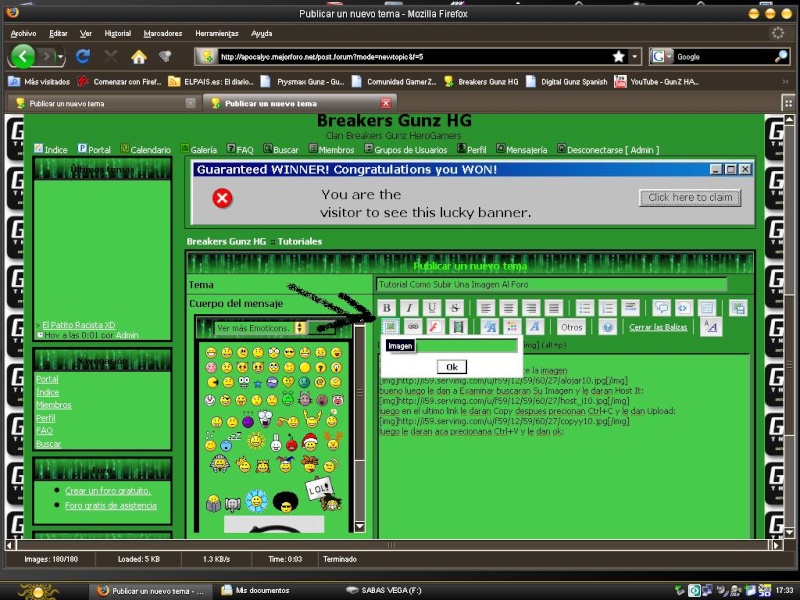The image size is (800, 600).
Task: Click the Cerrar las Balizas link
Action: [658, 327]
